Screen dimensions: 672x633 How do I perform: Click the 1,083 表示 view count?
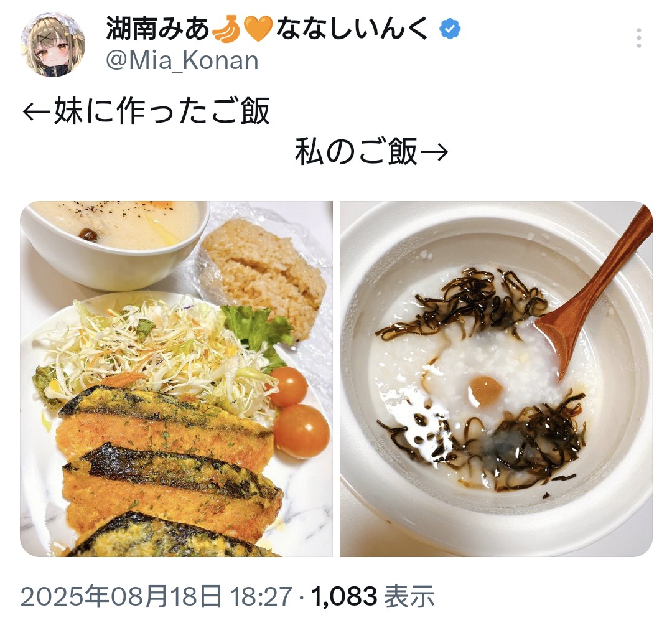[x=373, y=596]
